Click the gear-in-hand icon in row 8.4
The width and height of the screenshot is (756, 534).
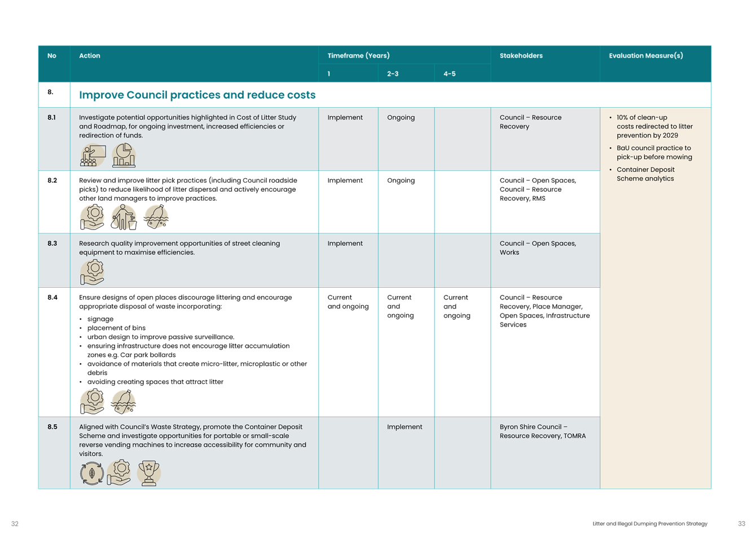(93, 401)
